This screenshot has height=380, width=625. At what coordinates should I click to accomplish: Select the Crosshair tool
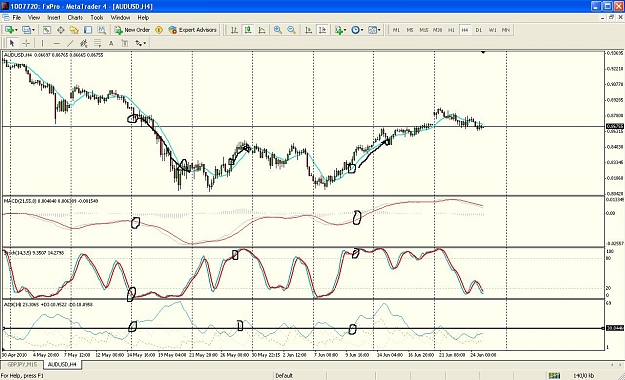click(x=26, y=43)
